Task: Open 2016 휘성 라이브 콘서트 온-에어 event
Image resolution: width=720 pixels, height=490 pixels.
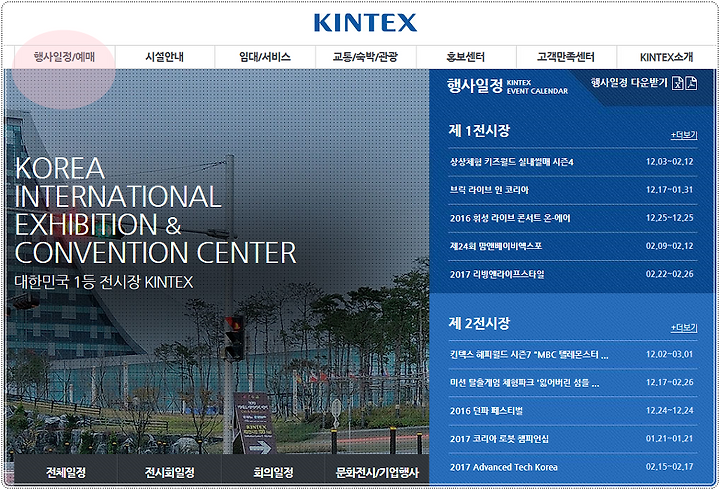Action: (x=510, y=218)
